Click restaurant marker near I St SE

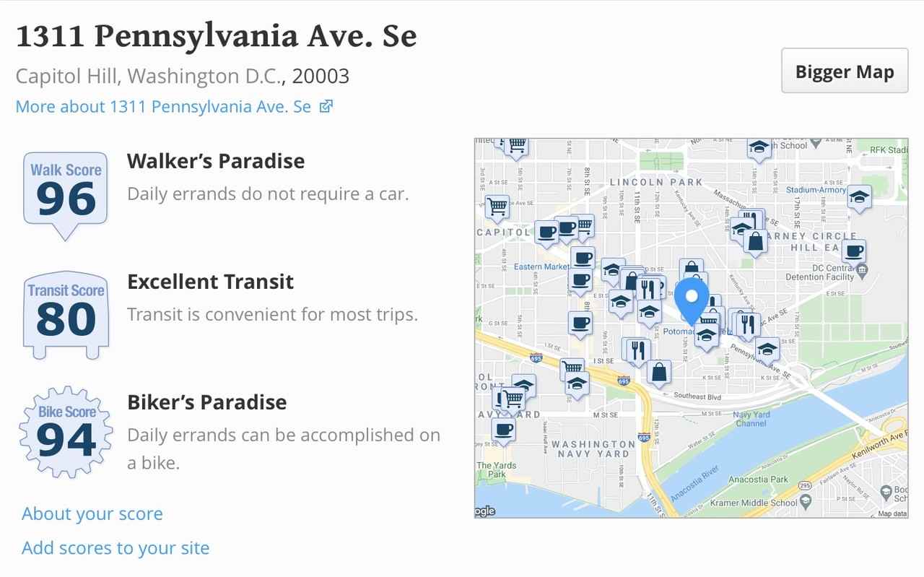tap(637, 350)
